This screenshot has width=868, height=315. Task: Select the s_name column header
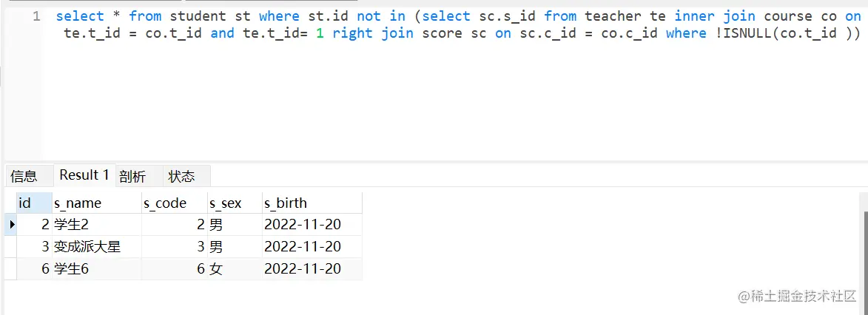pos(97,203)
